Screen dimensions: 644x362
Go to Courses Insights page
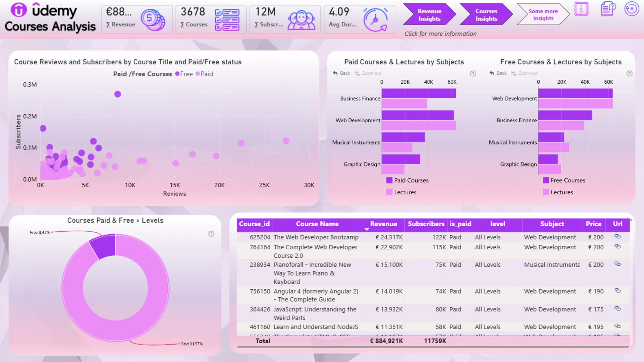point(486,14)
